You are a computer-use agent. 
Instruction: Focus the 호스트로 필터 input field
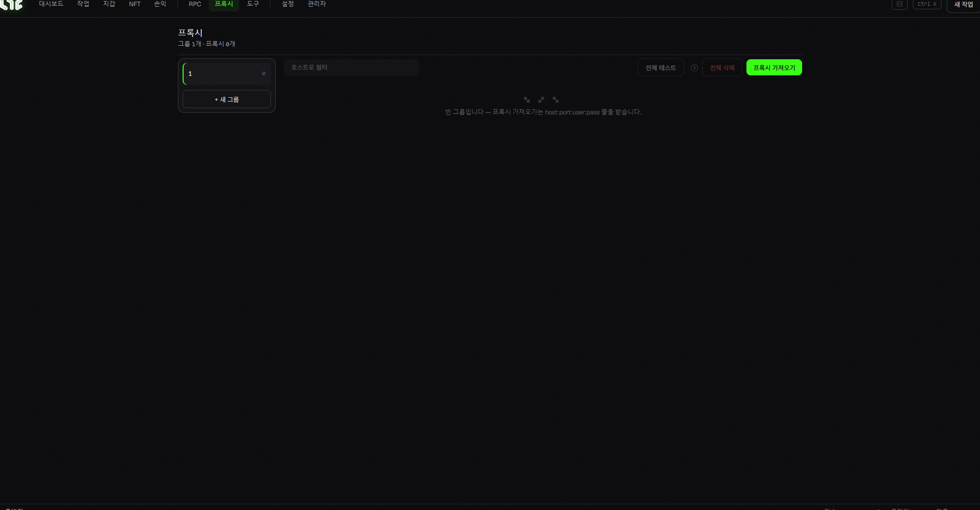(x=352, y=68)
